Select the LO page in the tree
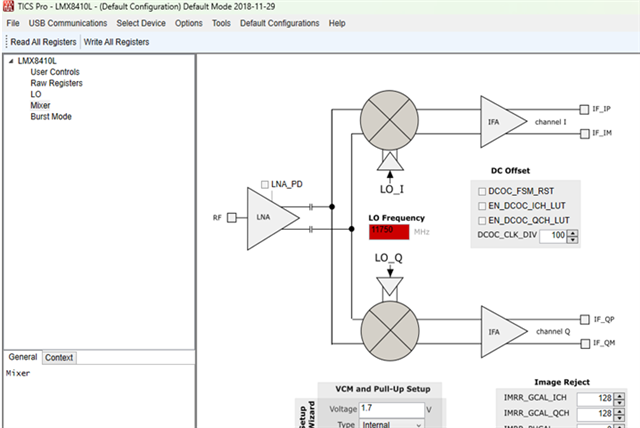 click(x=36, y=94)
